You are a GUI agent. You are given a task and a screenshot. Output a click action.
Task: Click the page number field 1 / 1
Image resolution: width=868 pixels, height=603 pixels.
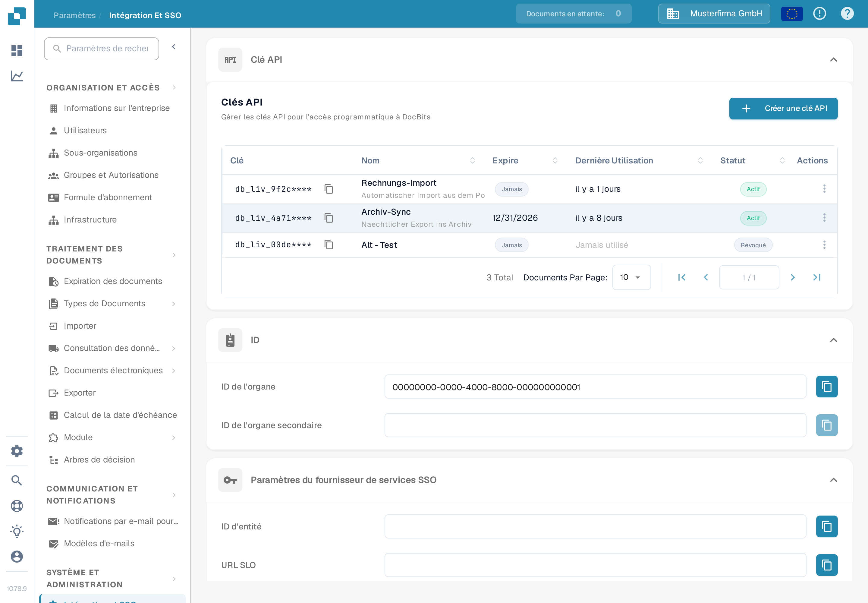click(749, 277)
